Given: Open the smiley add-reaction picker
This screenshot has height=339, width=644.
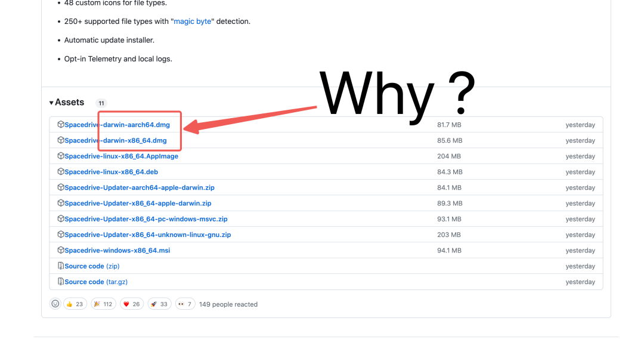Looking at the screenshot, I should coord(55,304).
